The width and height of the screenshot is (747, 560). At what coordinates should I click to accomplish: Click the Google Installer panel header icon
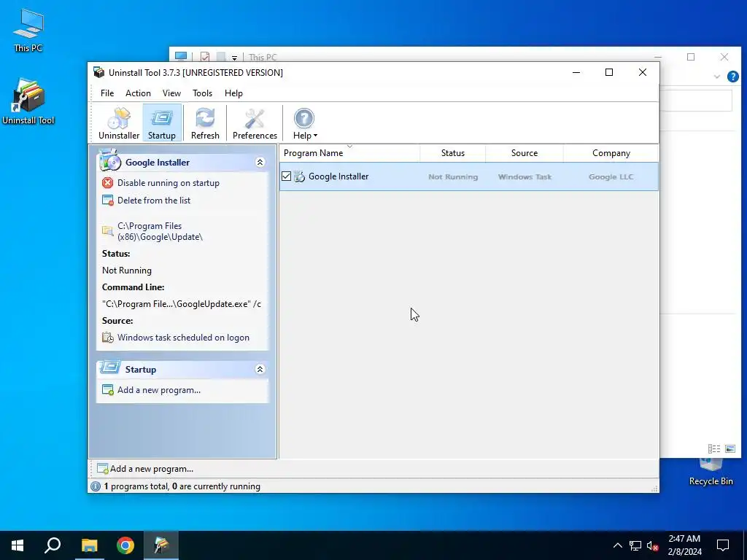point(110,160)
